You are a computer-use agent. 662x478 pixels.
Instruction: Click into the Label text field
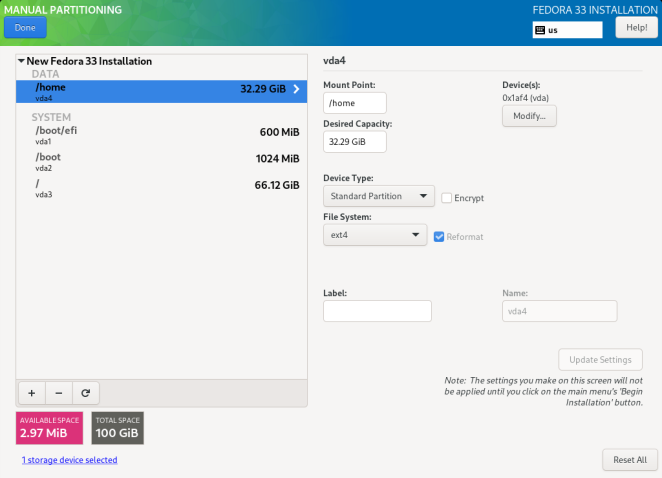pyautogui.click(x=377, y=311)
